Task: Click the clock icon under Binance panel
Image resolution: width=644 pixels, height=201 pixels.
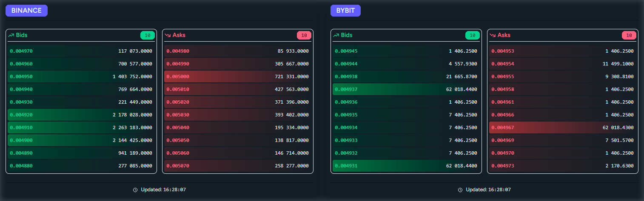Action: pos(135,190)
